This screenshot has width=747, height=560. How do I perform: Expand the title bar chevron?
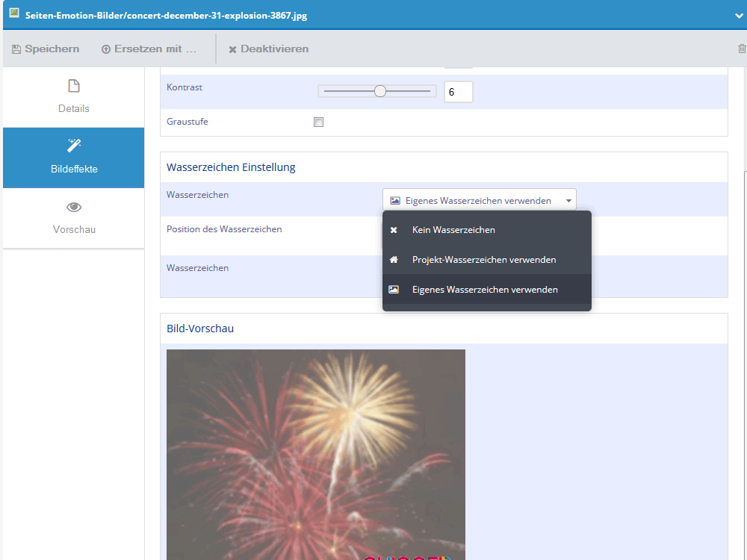pyautogui.click(x=739, y=16)
